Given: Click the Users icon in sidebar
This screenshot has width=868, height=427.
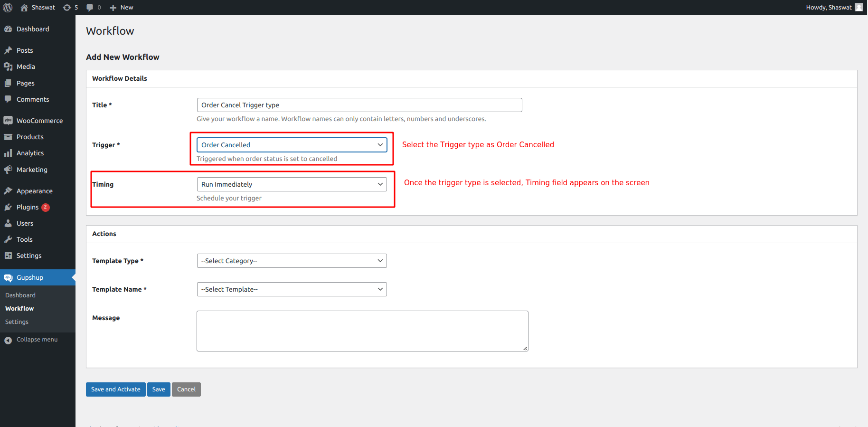Looking at the screenshot, I should (x=8, y=223).
